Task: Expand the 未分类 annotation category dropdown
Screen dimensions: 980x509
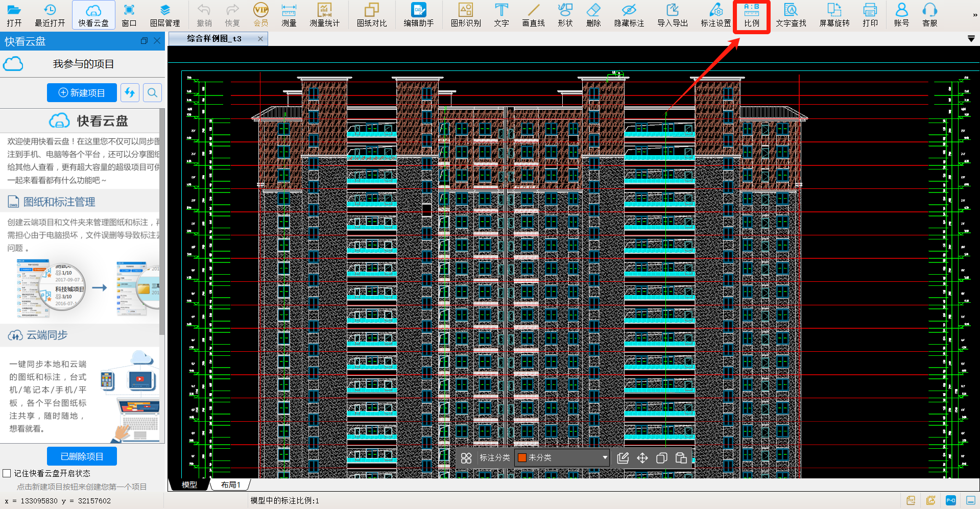Action: tap(605, 457)
